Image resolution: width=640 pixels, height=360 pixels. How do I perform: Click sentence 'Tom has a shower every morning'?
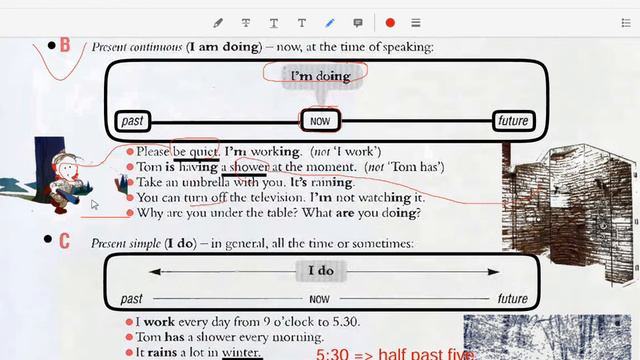[x=230, y=338]
